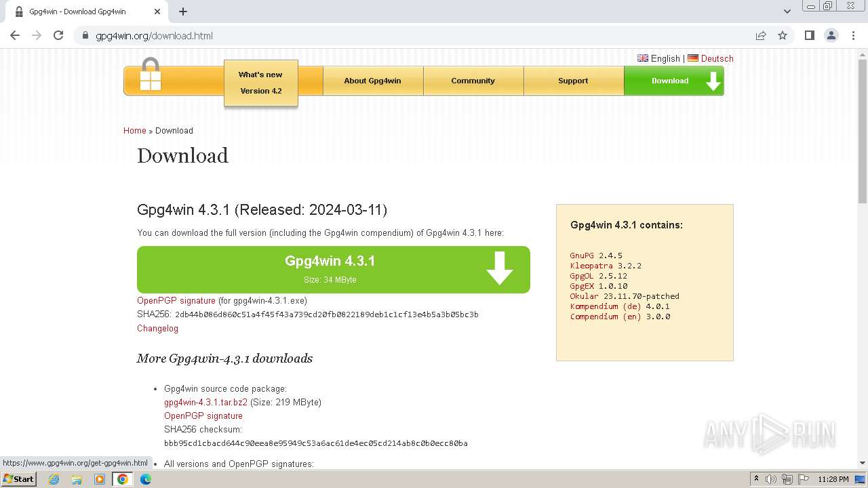868x488 pixels.
Task: Click the scrollbar down arrow
Action: click(x=863, y=464)
